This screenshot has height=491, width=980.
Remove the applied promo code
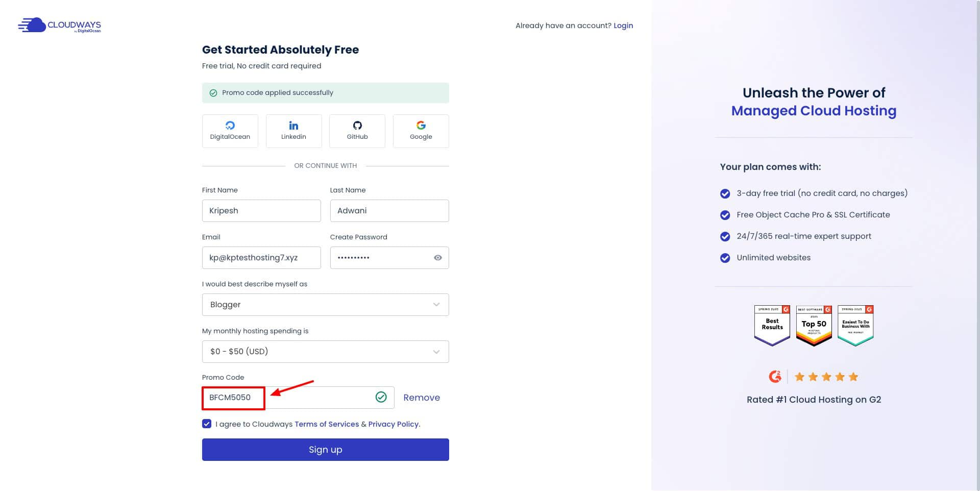coord(421,398)
